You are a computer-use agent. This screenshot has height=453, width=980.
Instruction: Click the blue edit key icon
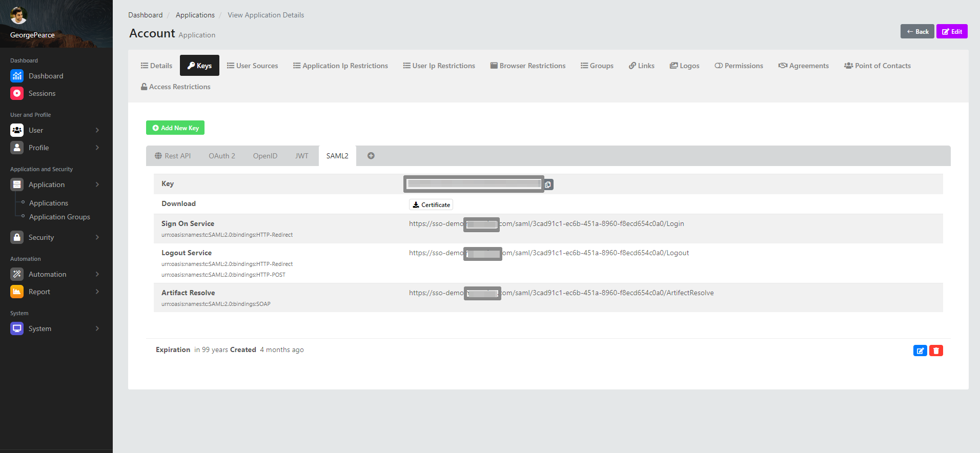[920, 351]
